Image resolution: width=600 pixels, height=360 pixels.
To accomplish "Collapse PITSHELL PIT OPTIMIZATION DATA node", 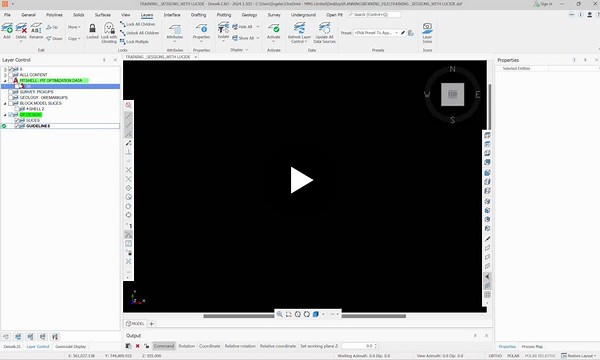I will click(x=5, y=81).
